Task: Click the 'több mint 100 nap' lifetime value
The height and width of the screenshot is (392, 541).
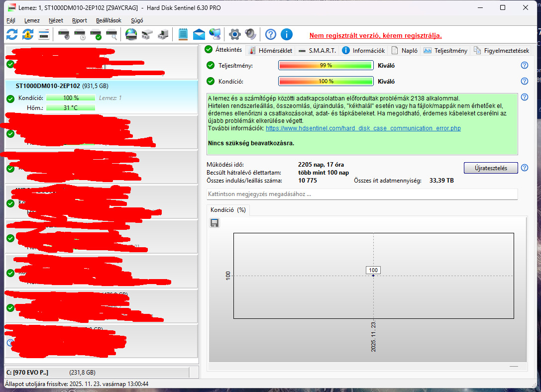Action: (324, 173)
